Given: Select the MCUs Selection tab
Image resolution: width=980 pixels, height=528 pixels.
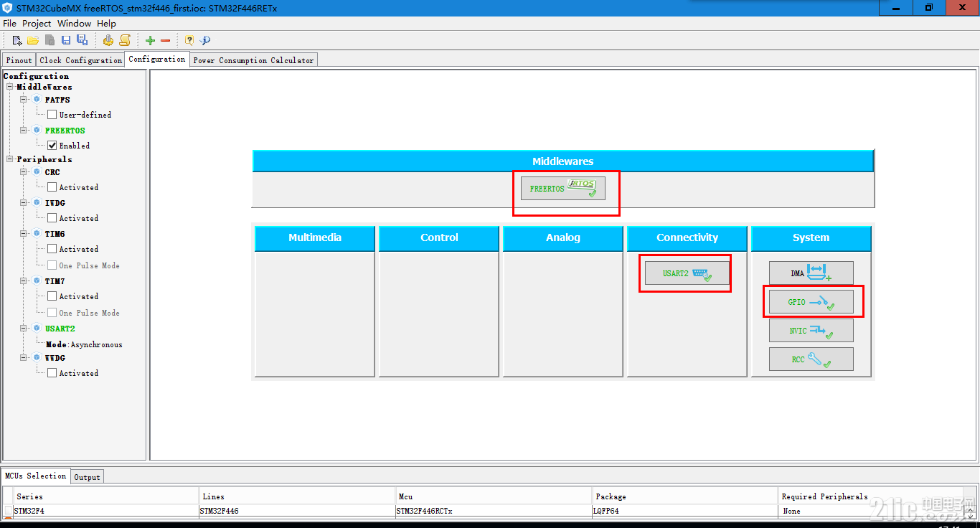Looking at the screenshot, I should pos(36,476).
